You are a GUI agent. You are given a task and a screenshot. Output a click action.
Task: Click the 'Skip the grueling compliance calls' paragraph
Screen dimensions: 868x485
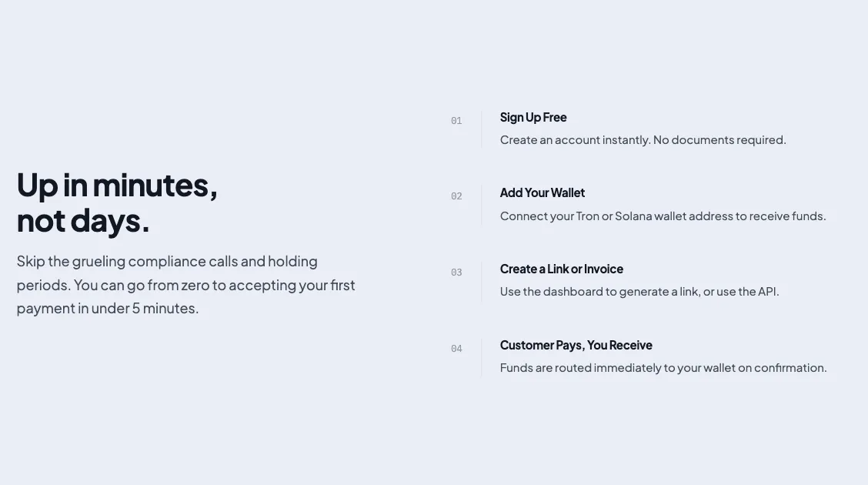coord(185,285)
